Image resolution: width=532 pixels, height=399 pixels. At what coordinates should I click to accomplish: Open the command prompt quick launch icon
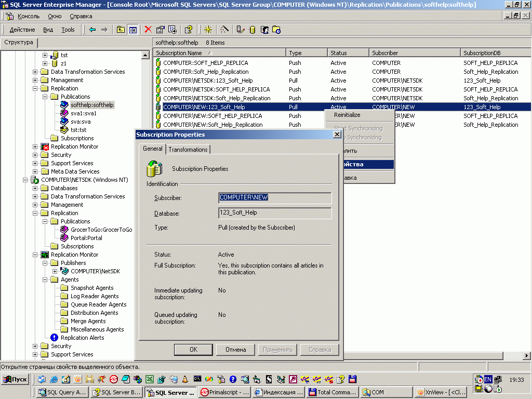197,379
